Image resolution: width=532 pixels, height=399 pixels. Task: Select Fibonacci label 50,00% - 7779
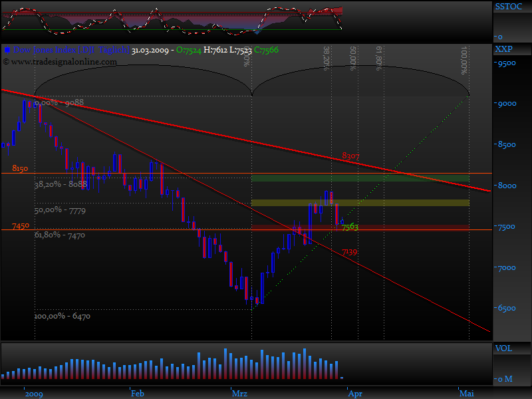pos(60,210)
